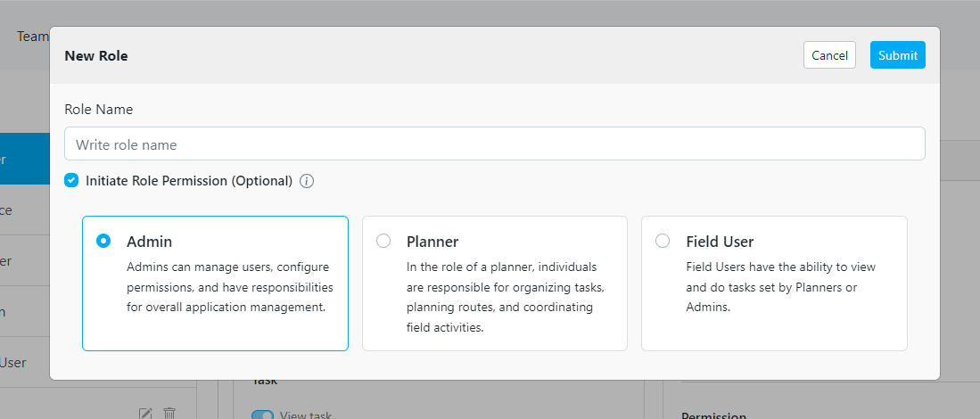Click the Field User card title

(720, 242)
